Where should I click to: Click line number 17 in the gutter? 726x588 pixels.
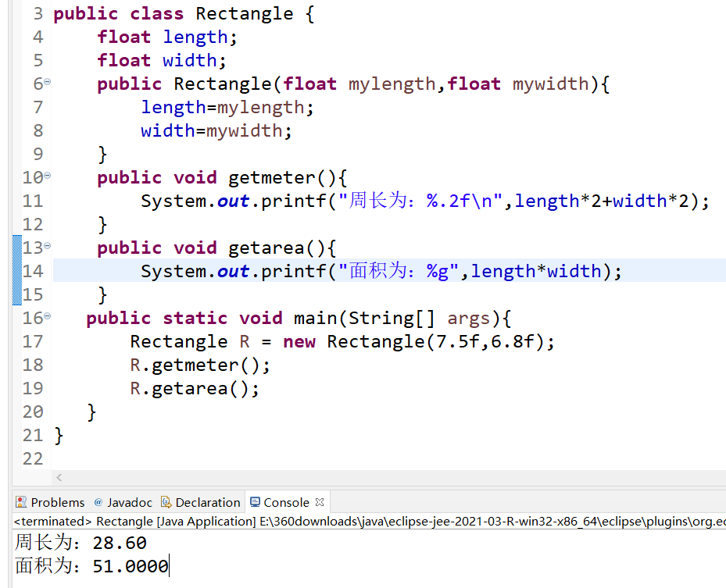point(33,341)
